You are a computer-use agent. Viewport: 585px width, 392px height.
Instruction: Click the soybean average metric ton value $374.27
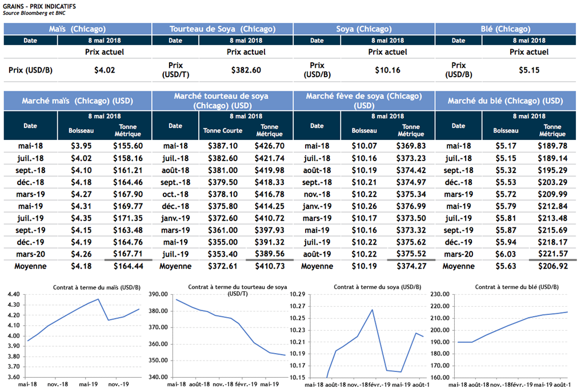coord(411,266)
